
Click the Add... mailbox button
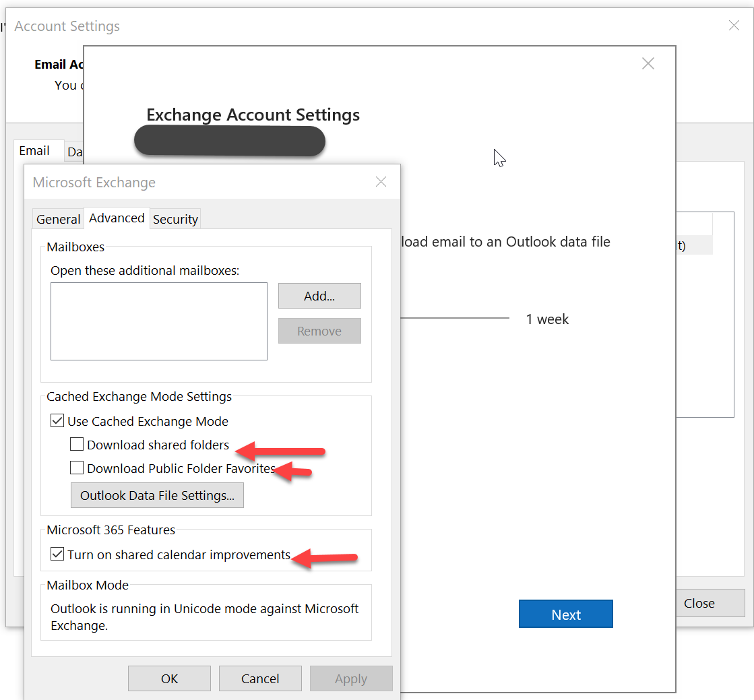click(x=319, y=296)
